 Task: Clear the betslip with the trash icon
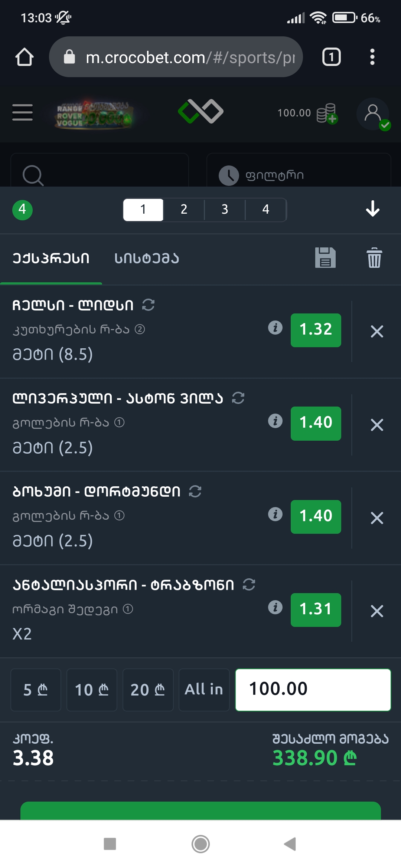click(x=374, y=258)
